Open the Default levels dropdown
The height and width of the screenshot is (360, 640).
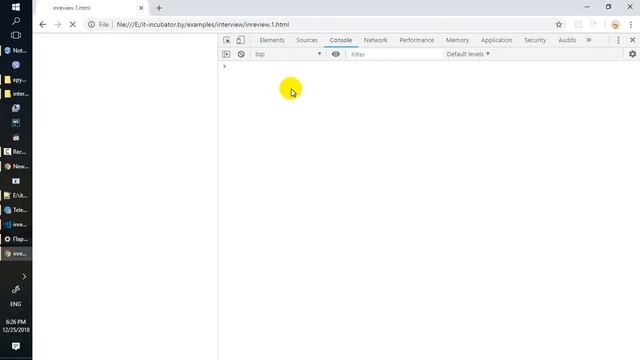[x=468, y=54]
